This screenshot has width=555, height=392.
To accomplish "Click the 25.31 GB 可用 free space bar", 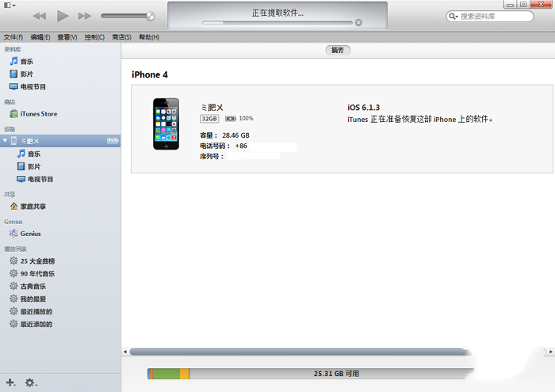I will click(x=331, y=374).
